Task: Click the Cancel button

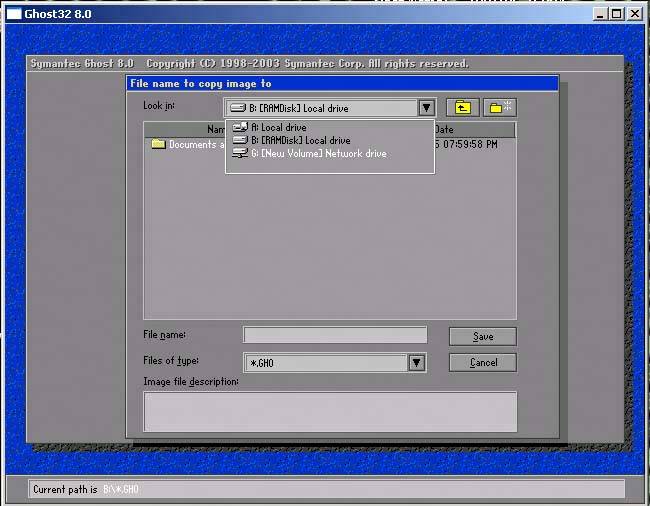Action: 483,363
